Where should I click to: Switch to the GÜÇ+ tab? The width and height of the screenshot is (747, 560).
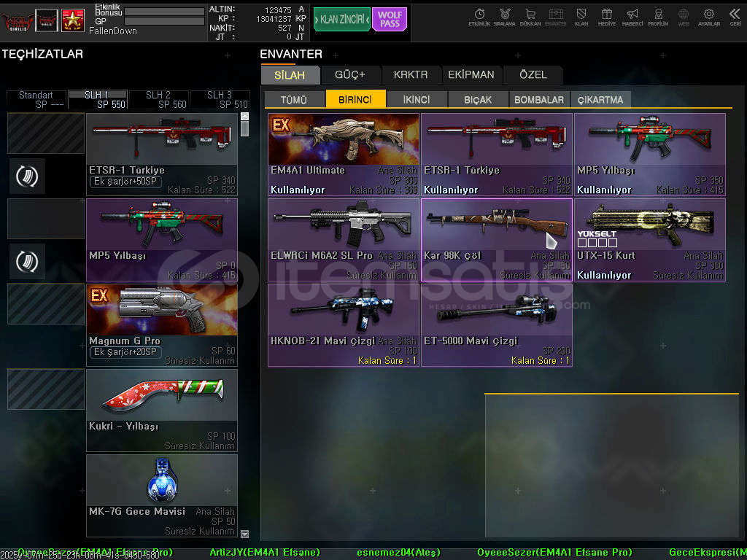pos(350,75)
